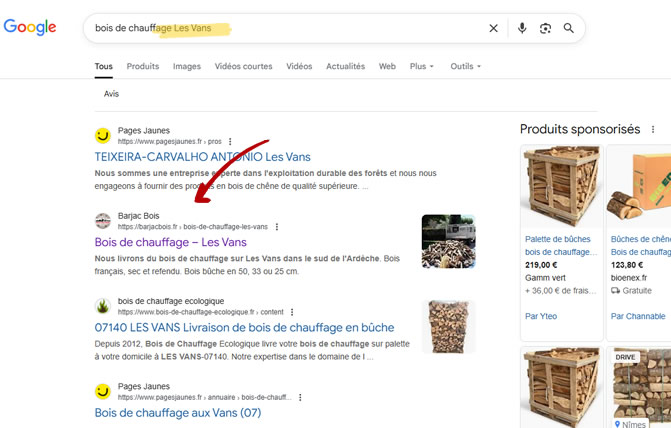This screenshot has width=671, height=428.
Task: Click the Avis filter chip
Action: [x=111, y=94]
